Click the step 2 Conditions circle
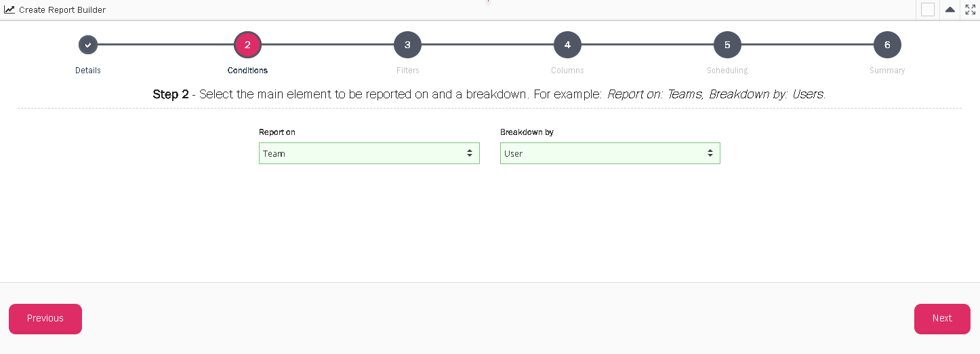980x354 pixels. [247, 45]
